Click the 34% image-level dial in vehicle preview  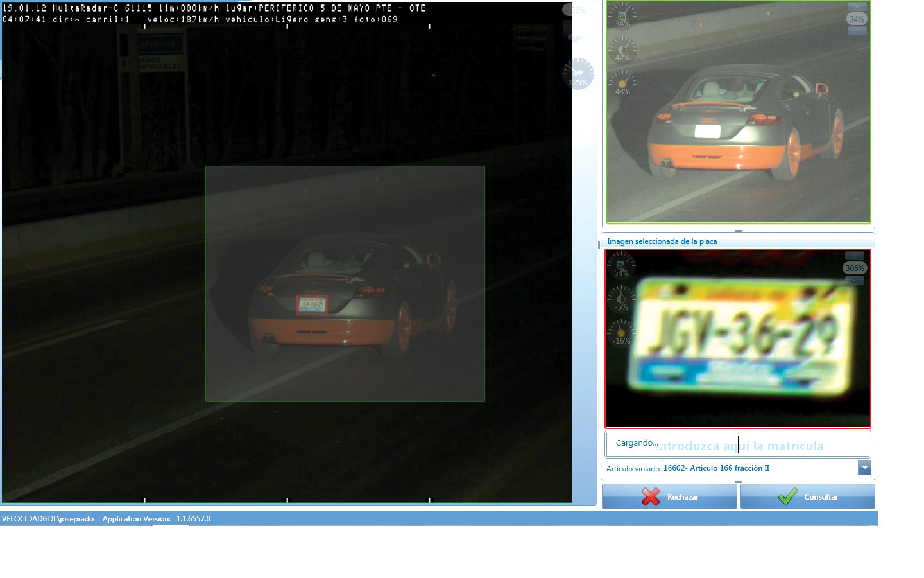[622, 16]
